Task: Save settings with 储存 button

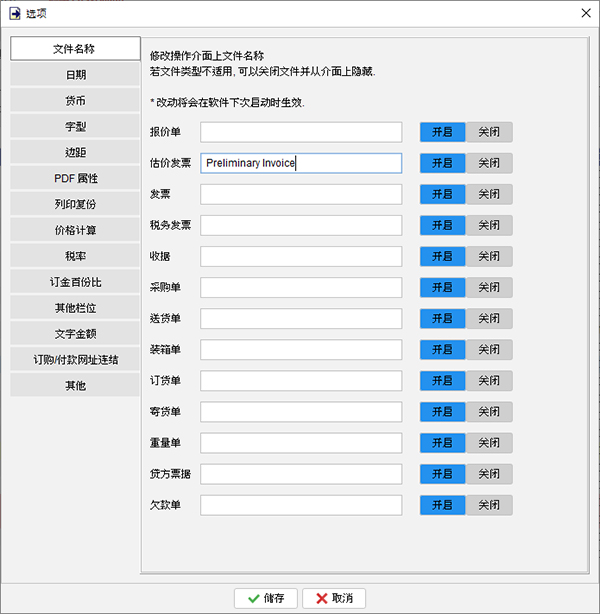Action: pyautogui.click(x=266, y=598)
